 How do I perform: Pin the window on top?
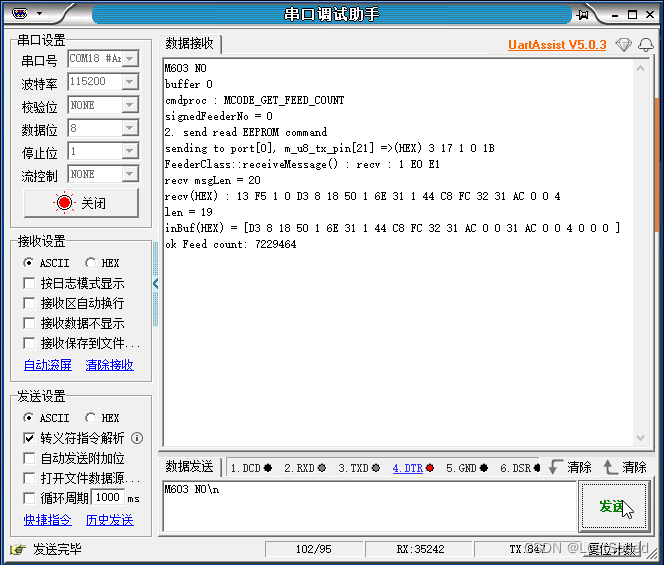(583, 15)
